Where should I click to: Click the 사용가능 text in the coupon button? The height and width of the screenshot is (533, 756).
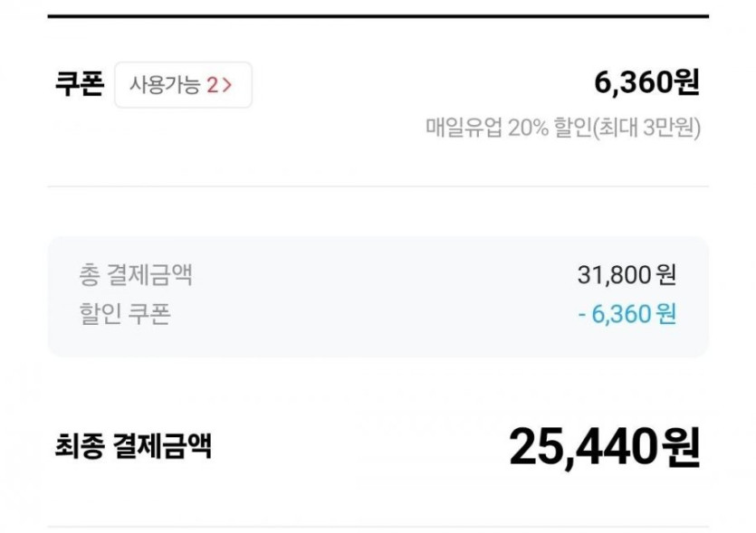pyautogui.click(x=164, y=86)
